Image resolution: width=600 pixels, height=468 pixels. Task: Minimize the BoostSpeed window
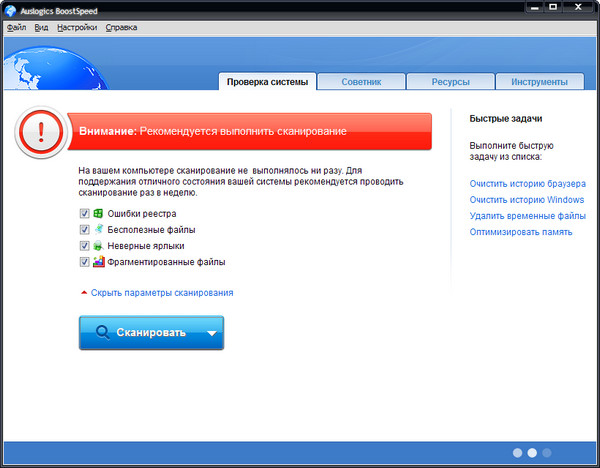[535, 7]
